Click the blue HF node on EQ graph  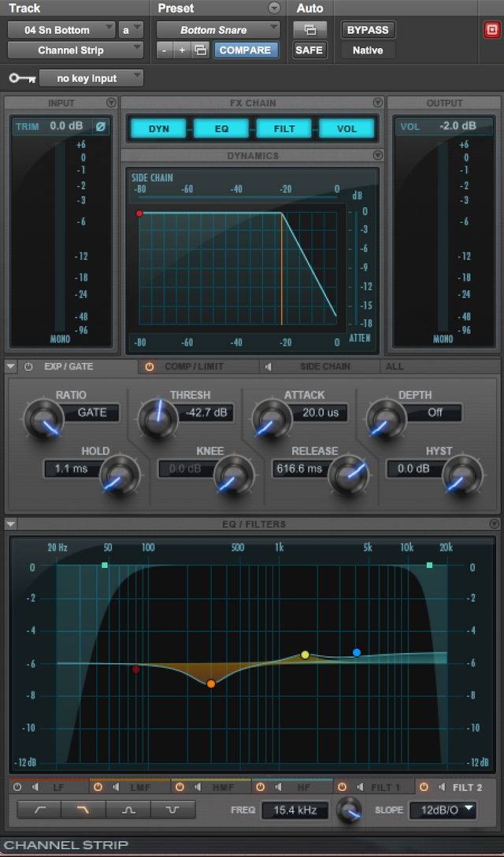tap(357, 652)
